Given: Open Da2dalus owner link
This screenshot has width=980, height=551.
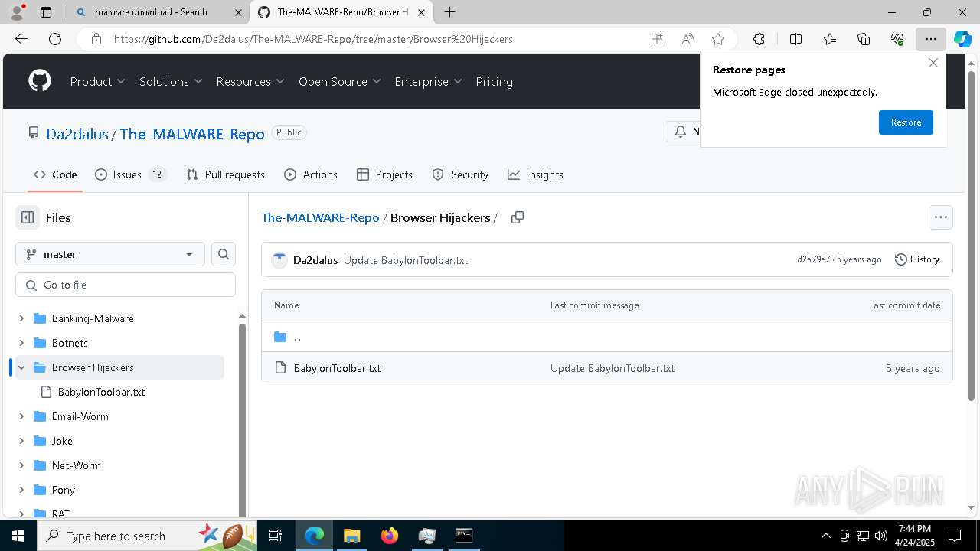Looking at the screenshot, I should coord(77,133).
